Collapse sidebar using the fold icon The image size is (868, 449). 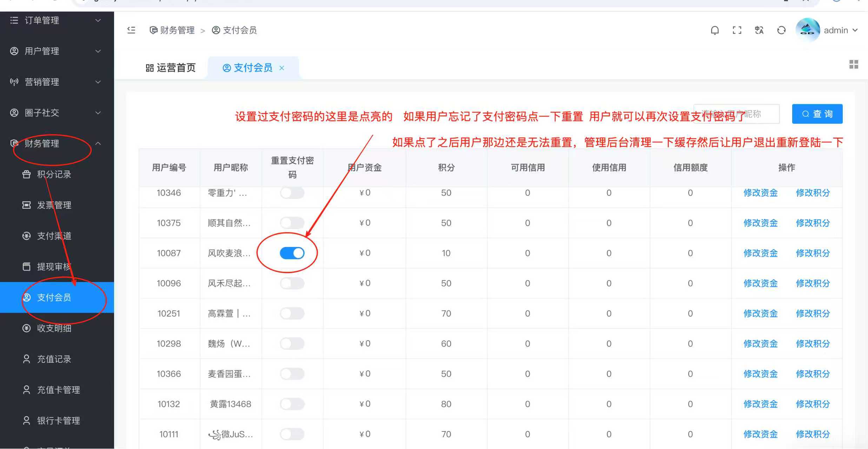tap(131, 30)
